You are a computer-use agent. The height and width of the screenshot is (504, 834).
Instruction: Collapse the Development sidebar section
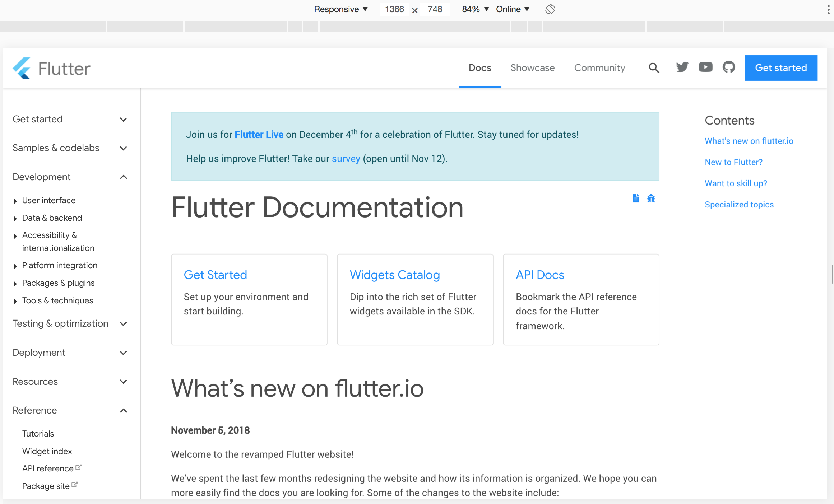point(124,177)
